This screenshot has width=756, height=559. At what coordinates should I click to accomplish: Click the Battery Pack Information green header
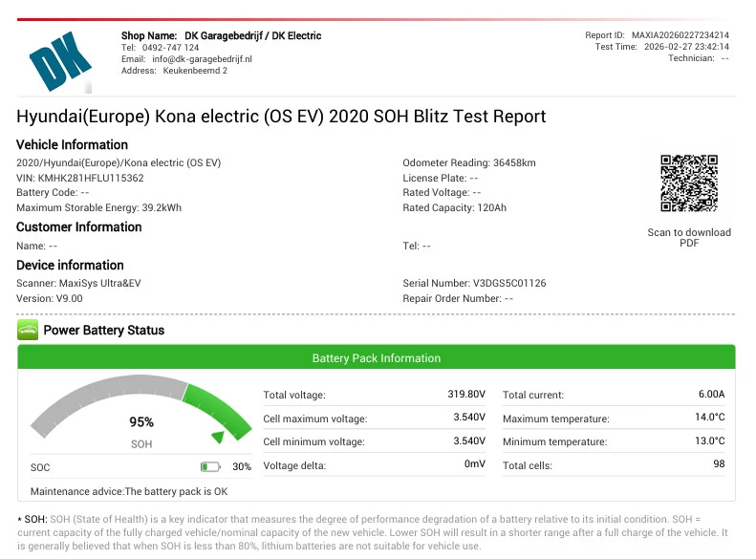pyautogui.click(x=376, y=357)
